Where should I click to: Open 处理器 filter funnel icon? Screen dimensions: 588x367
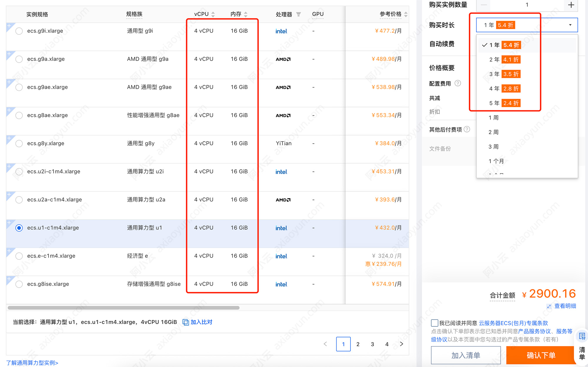[298, 14]
